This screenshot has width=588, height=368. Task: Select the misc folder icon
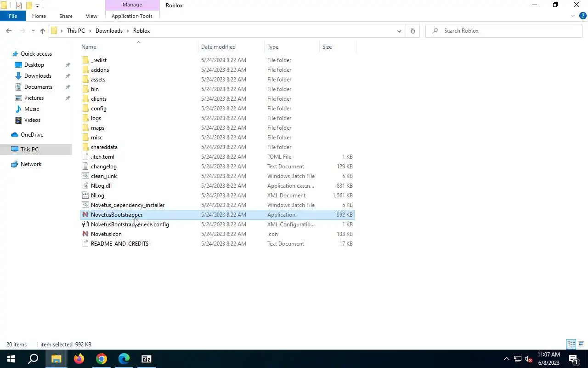point(85,138)
